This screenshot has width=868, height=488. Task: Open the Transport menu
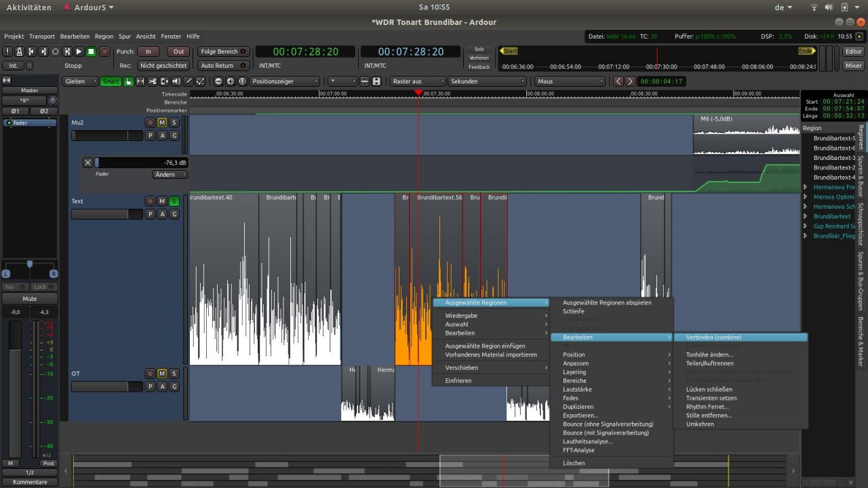pyautogui.click(x=42, y=37)
